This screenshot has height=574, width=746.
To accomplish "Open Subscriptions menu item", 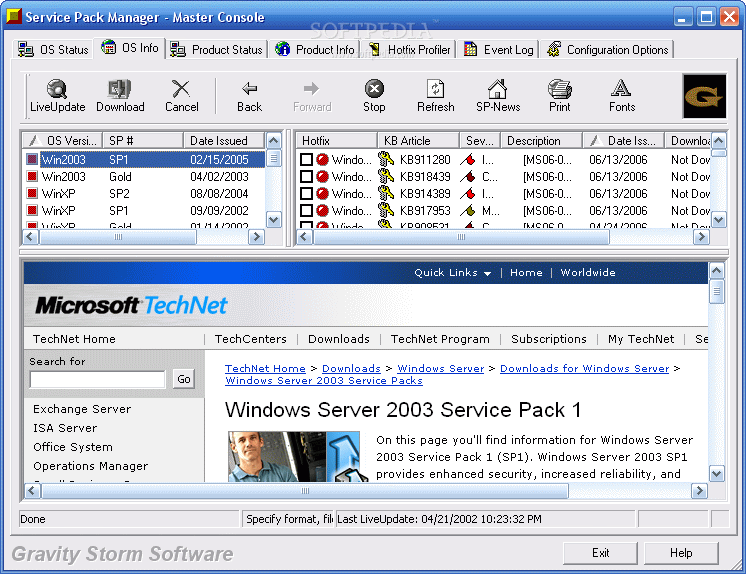I will (x=549, y=339).
